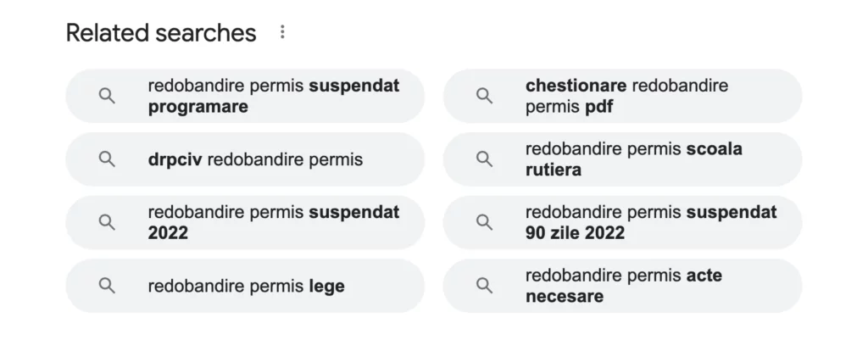
Task: Click search icon beside 'redobandire permis lege'
Action: 107,286
